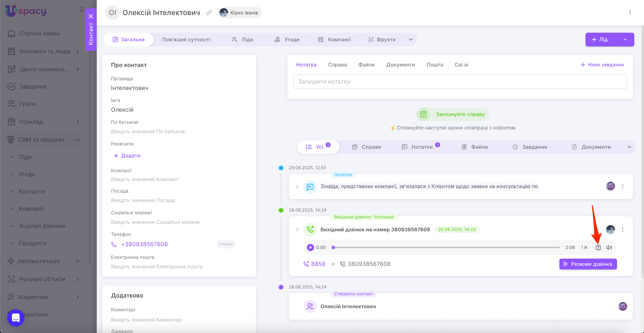Copy contact link icon beside name

pos(209,13)
